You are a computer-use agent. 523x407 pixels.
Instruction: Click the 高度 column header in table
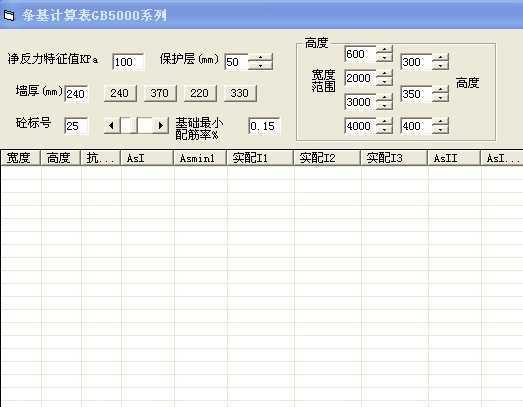click(61, 158)
